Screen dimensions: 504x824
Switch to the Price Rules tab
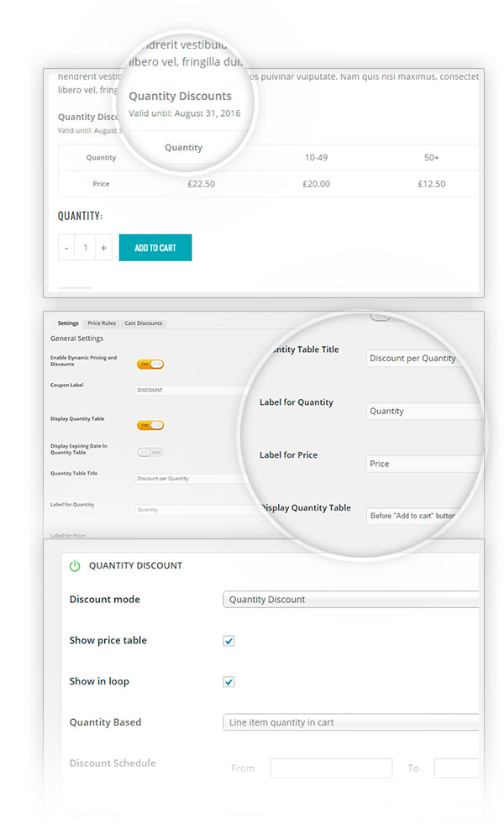pos(102,323)
